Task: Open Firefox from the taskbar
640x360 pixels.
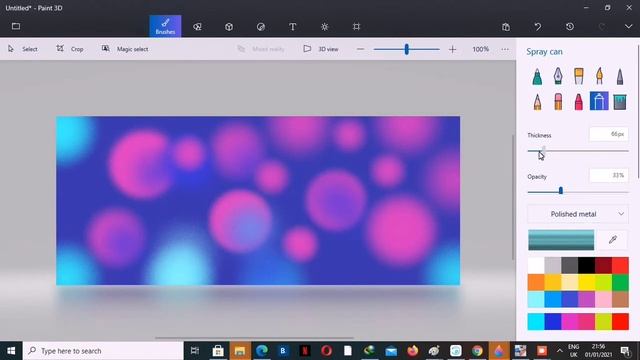Action: click(413, 351)
